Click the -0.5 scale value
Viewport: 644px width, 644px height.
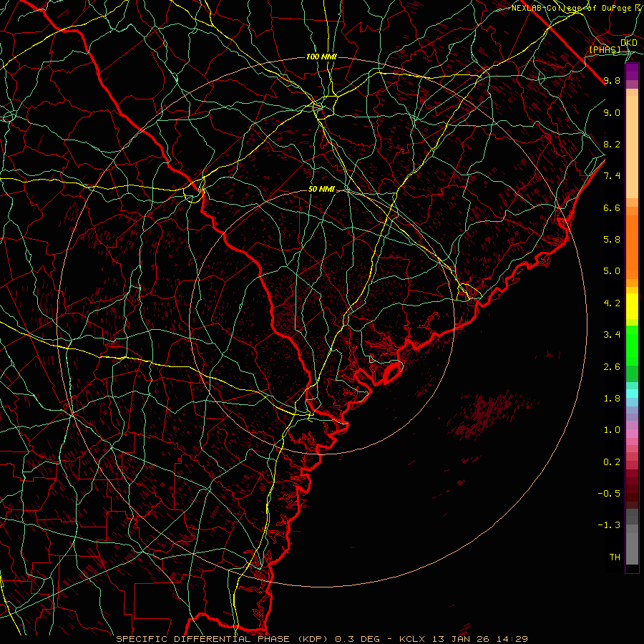[x=609, y=493]
